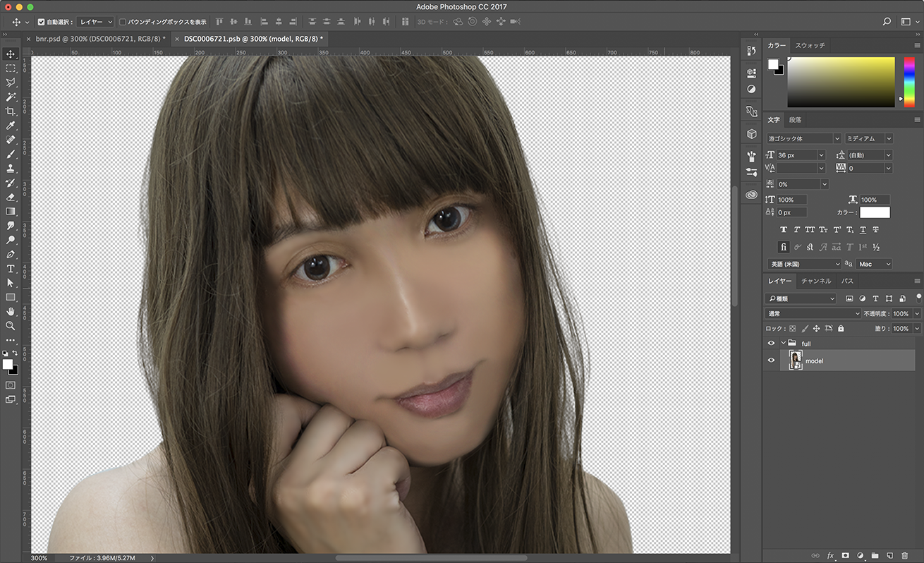Open the 英語 (米国) language dropdown
Viewport: 924px width, 563px height.
pos(804,264)
